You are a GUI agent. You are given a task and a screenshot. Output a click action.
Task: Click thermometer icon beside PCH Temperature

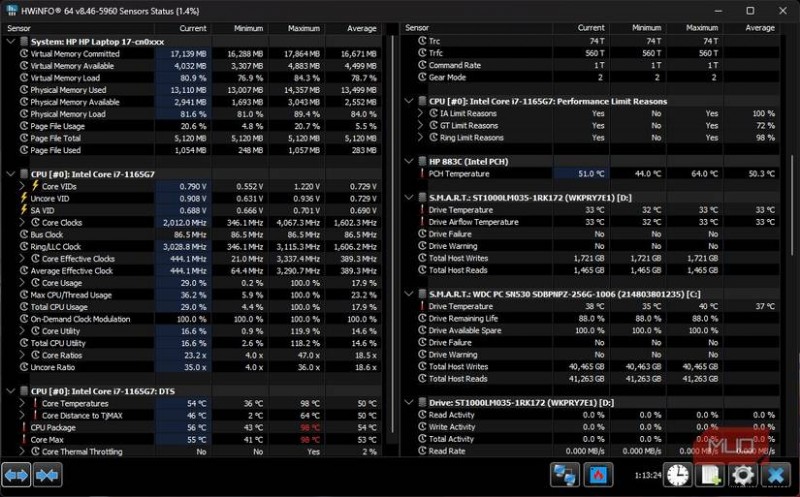tap(422, 173)
